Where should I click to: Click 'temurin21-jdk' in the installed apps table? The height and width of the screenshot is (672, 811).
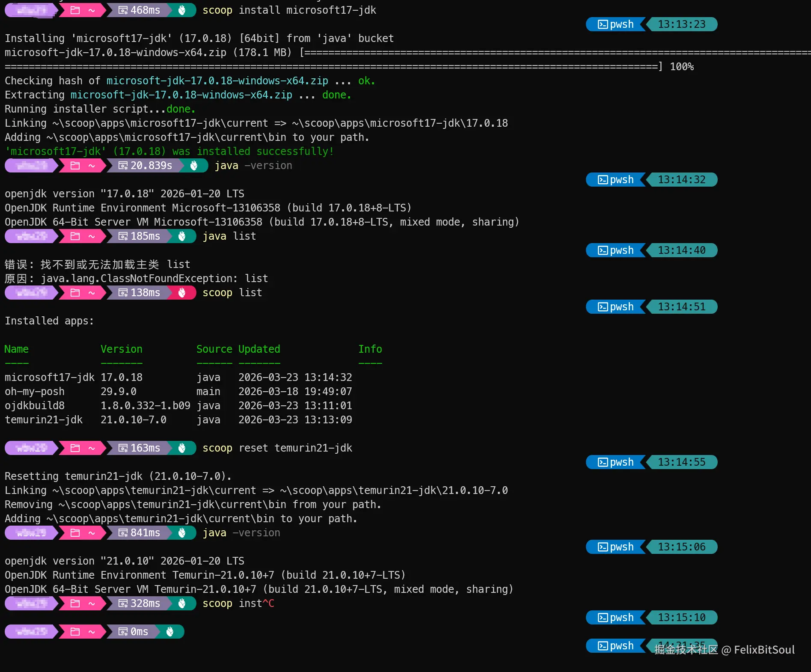point(44,420)
